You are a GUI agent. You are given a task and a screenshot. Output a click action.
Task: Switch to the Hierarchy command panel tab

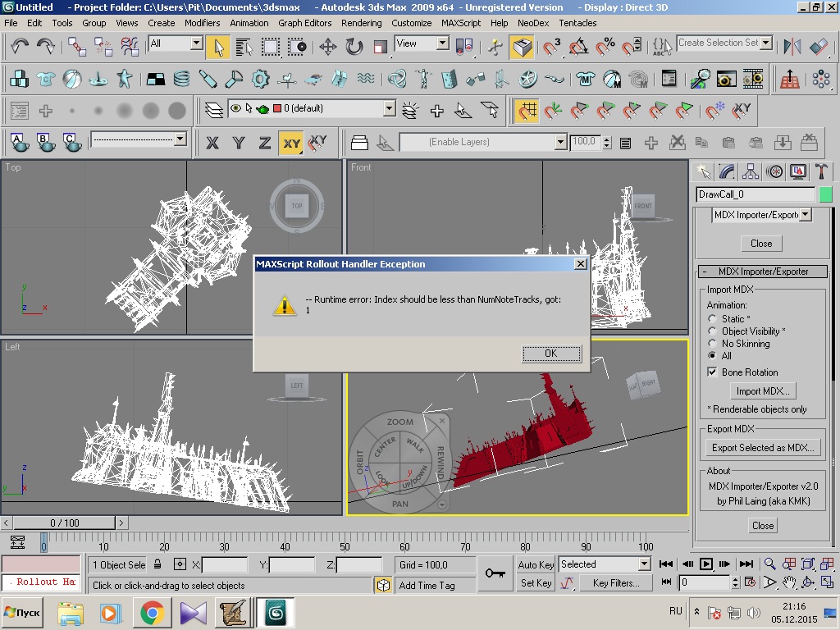(x=751, y=171)
